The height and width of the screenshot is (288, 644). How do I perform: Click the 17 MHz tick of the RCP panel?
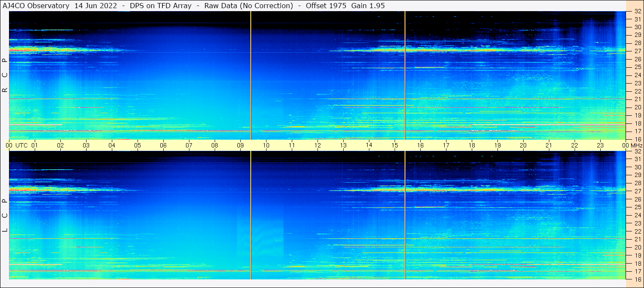click(637, 131)
